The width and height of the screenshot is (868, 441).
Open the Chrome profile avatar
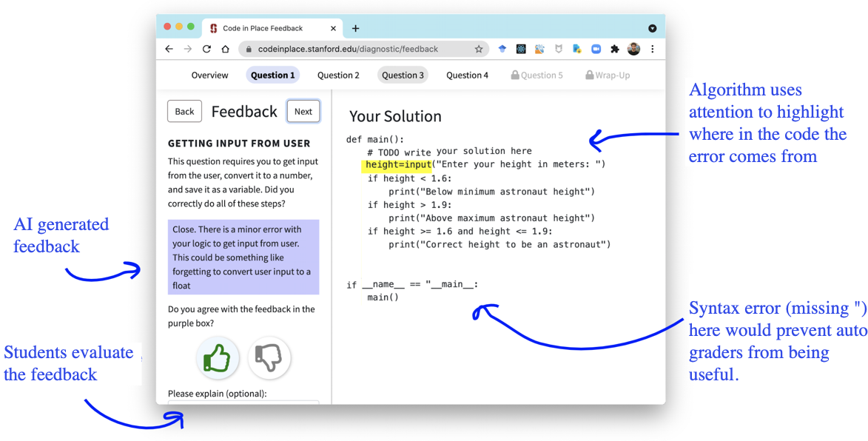(x=633, y=49)
